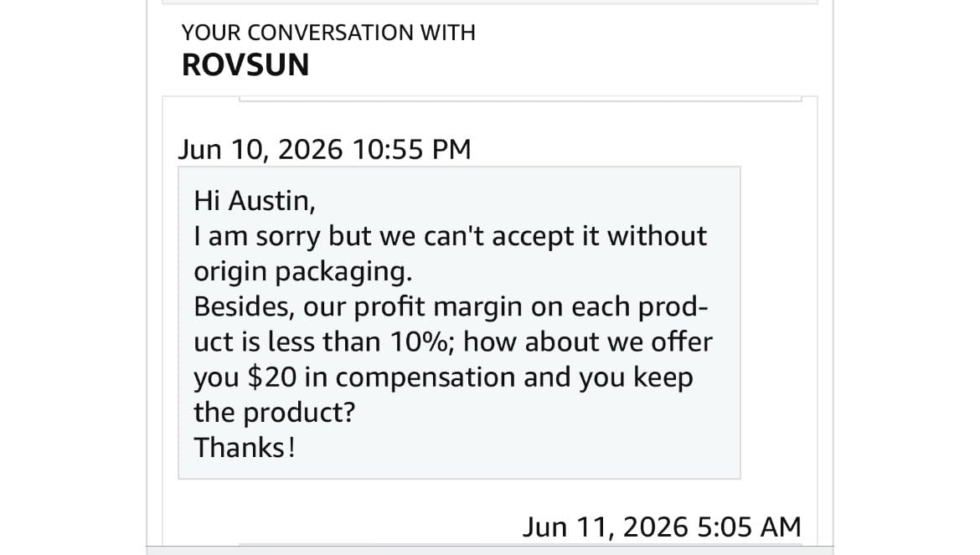Click the line I am sorry but we can't accept

[x=396, y=237]
